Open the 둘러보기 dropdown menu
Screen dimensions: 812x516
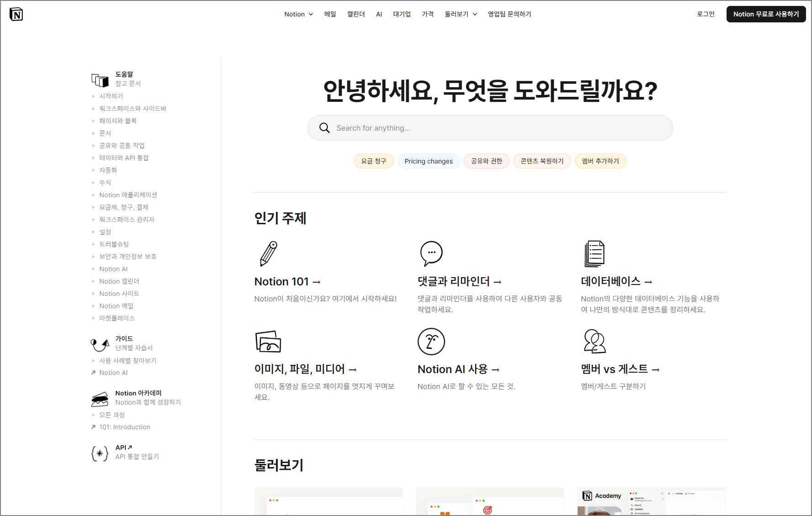pos(461,14)
